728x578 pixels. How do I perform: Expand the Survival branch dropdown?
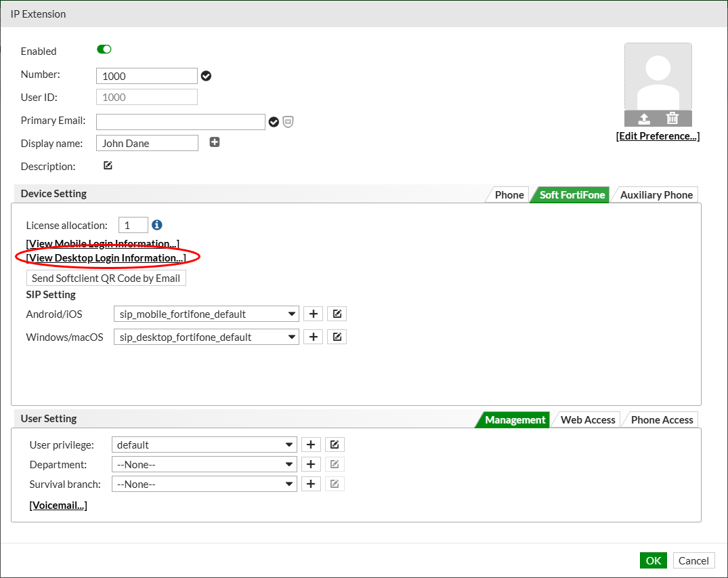click(x=205, y=484)
